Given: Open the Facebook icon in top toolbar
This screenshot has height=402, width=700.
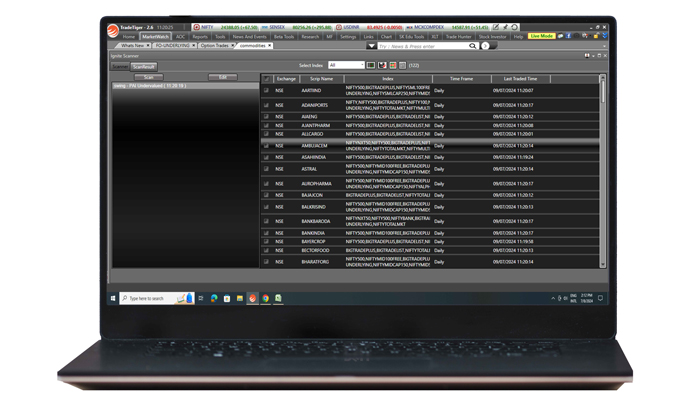Looking at the screenshot, I should [568, 36].
